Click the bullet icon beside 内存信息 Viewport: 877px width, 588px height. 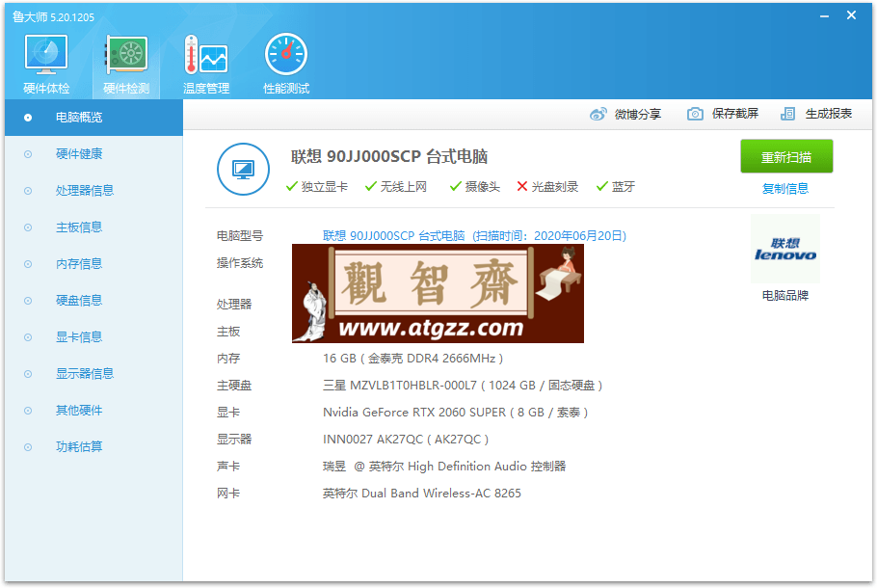pos(28,265)
